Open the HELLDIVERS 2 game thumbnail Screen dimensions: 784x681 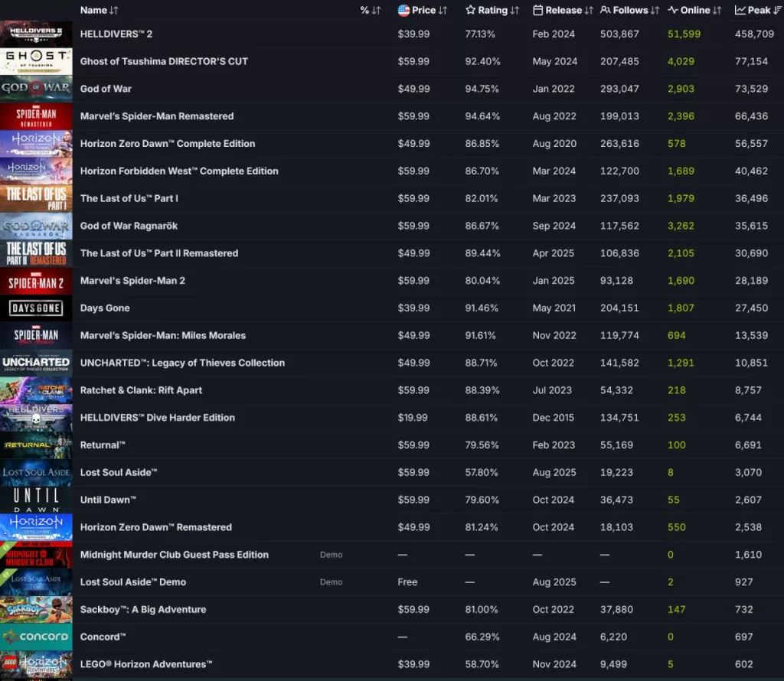(x=36, y=34)
